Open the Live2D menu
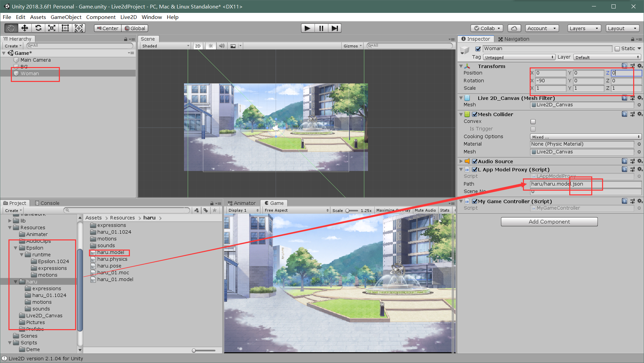 (x=129, y=17)
